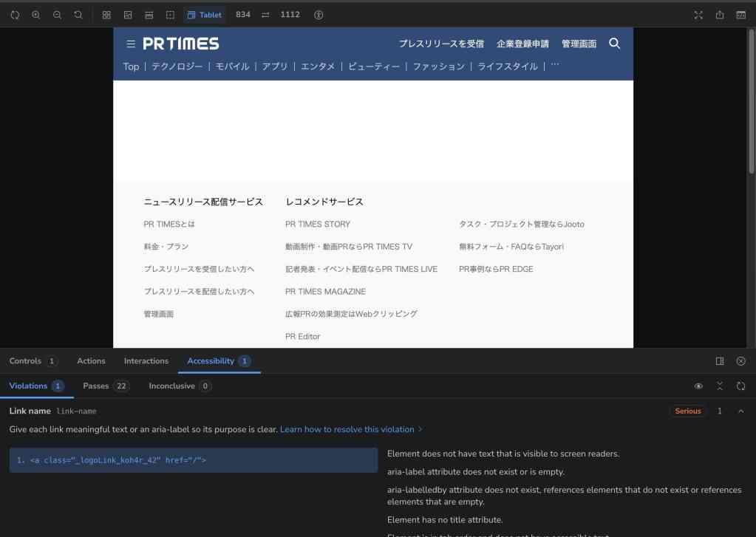Toggle the grid background in preview
This screenshot has height=537, width=756.
pyautogui.click(x=106, y=15)
